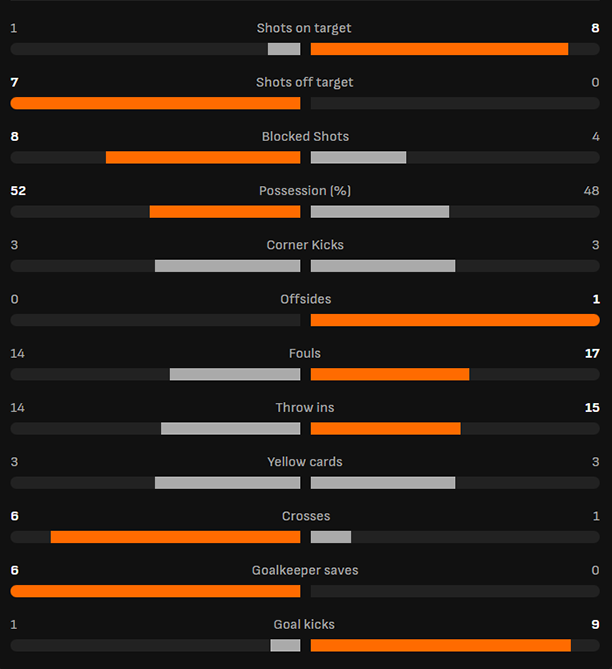
Task: Click the orange Shots on target bar
Action: (439, 49)
